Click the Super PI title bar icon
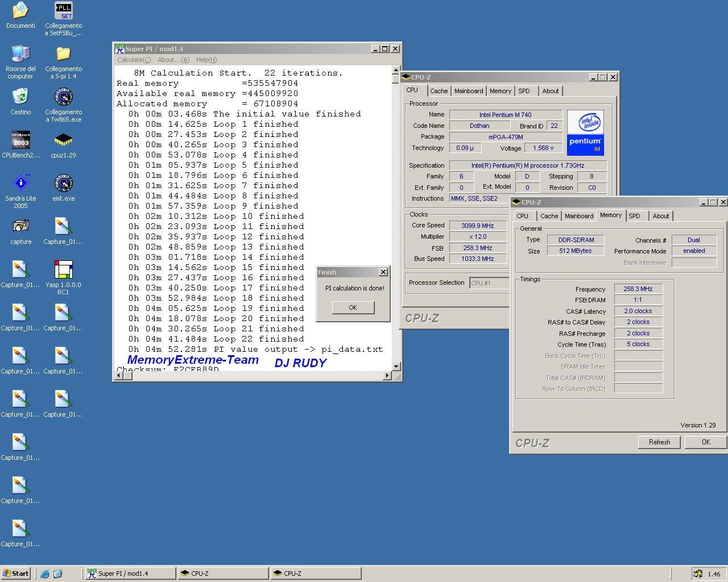Viewport: 728px width, 582px height. tap(119, 49)
